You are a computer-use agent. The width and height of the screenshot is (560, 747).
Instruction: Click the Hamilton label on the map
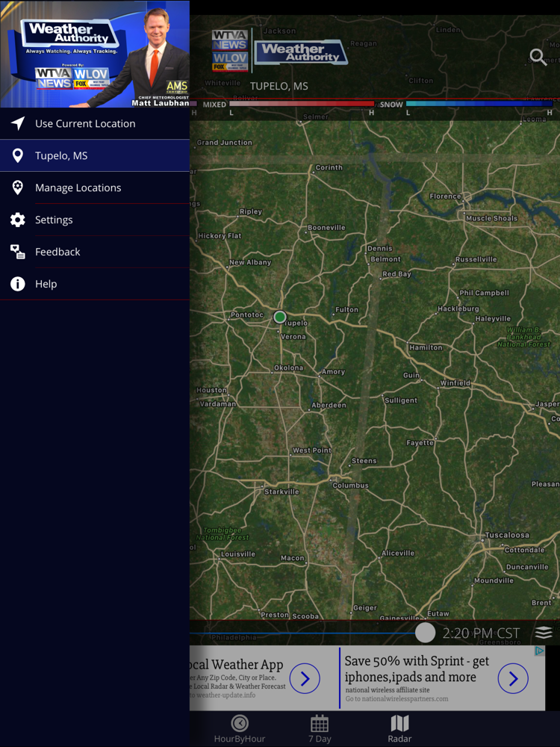(x=426, y=348)
